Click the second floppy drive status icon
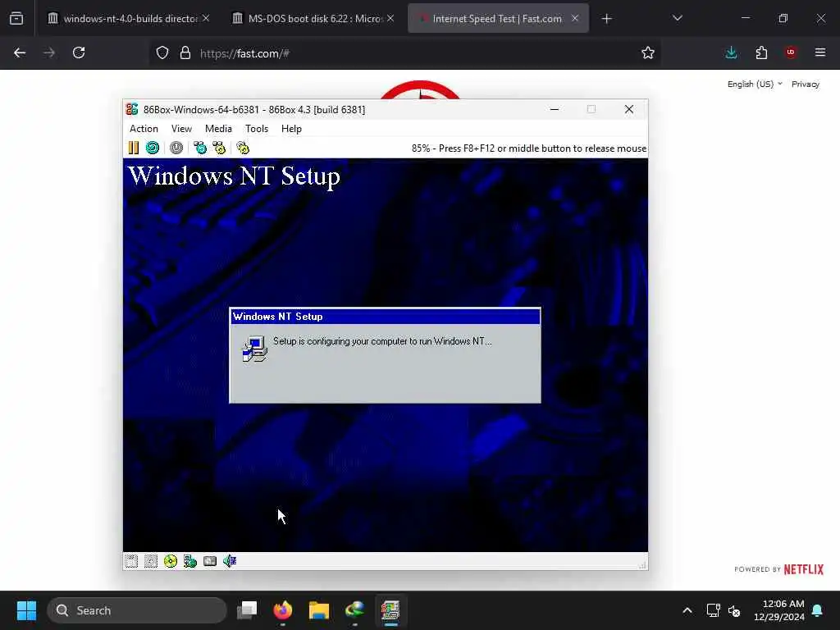The width and height of the screenshot is (840, 630). (151, 561)
